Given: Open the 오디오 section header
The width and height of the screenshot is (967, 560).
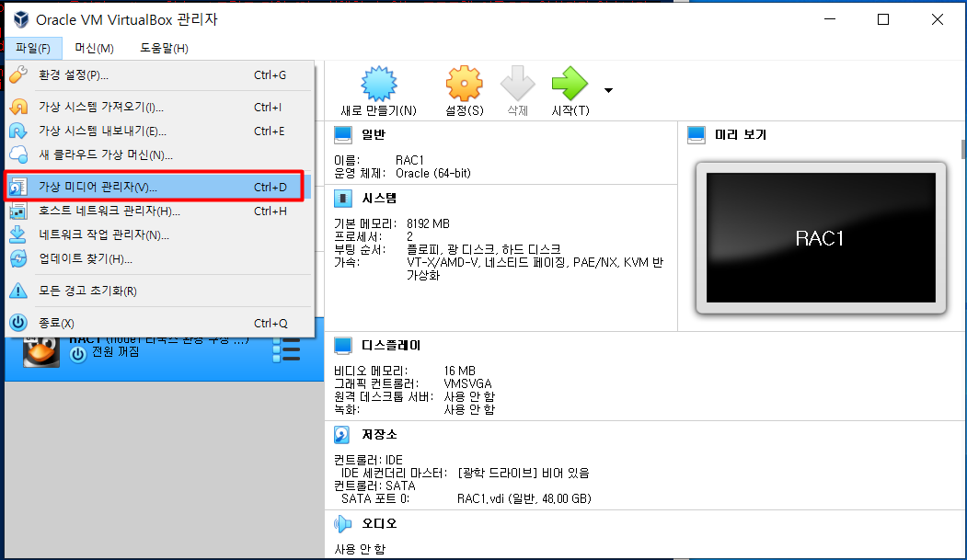Looking at the screenshot, I should (x=379, y=523).
